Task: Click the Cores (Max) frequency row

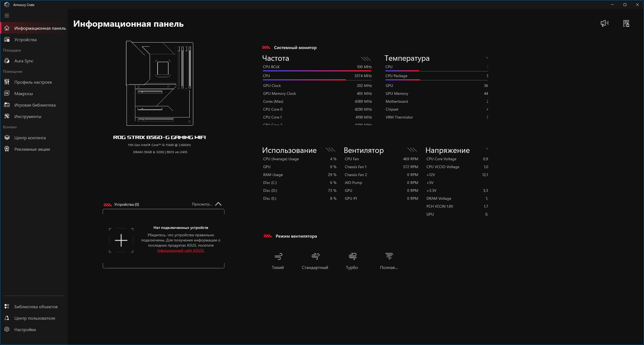Action: pos(317,101)
